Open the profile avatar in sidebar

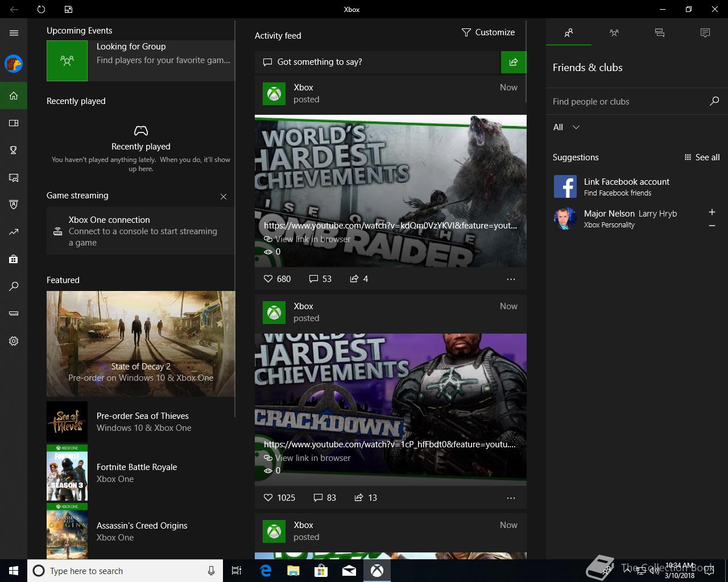[14, 64]
